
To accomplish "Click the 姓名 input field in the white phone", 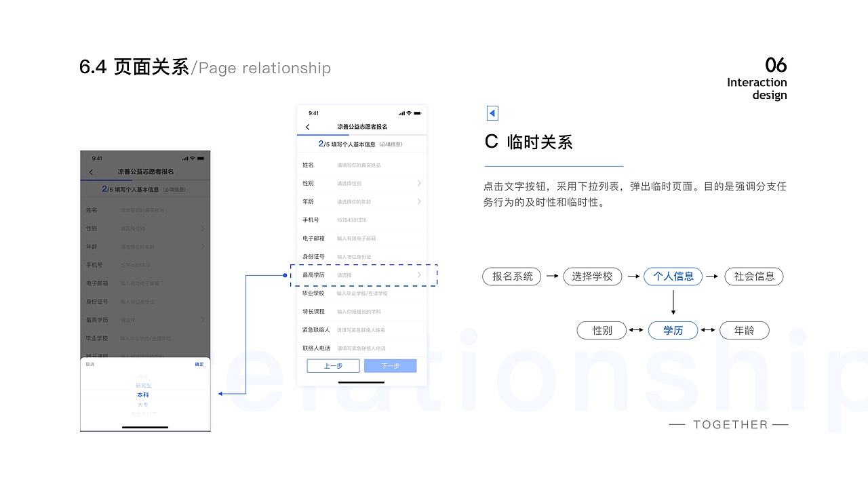I will click(361, 165).
